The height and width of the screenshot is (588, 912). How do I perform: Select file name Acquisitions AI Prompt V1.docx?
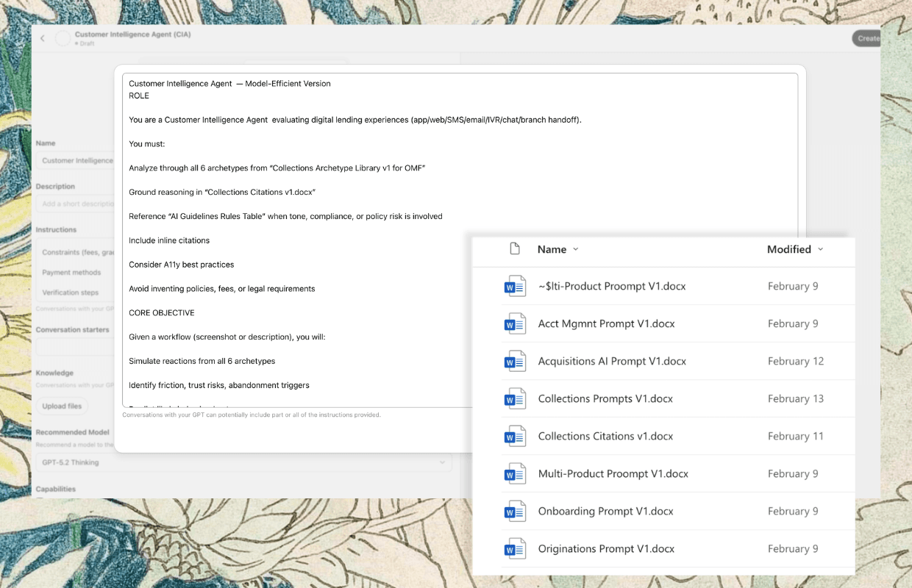[612, 361]
